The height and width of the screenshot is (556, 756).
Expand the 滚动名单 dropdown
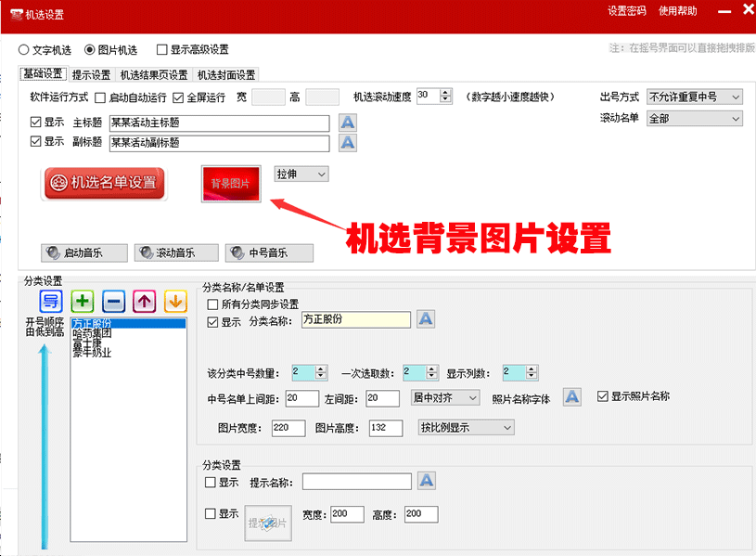pyautogui.click(x=695, y=119)
